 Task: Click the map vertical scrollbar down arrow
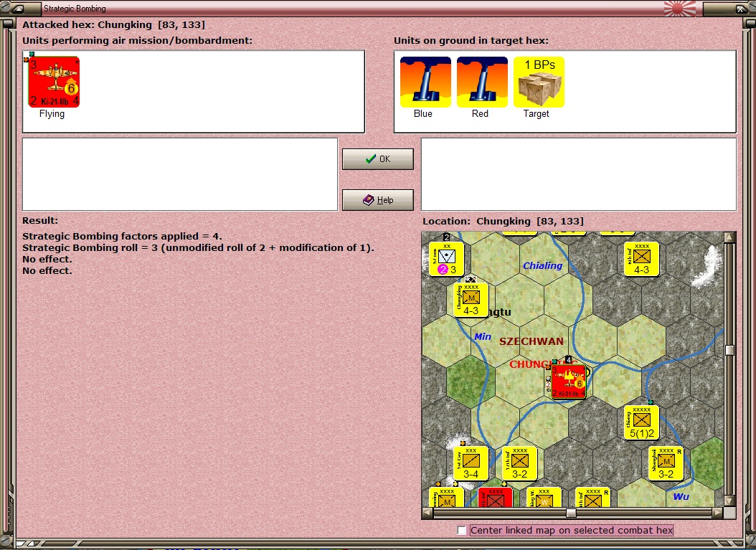(x=729, y=501)
